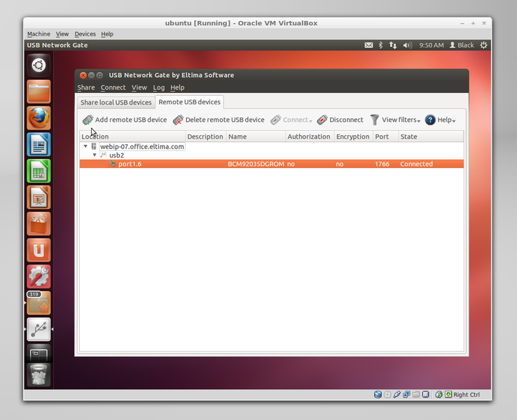517x420 pixels.
Task: Collapse the webip-07.office.eltima.com tree node
Action: coord(85,146)
